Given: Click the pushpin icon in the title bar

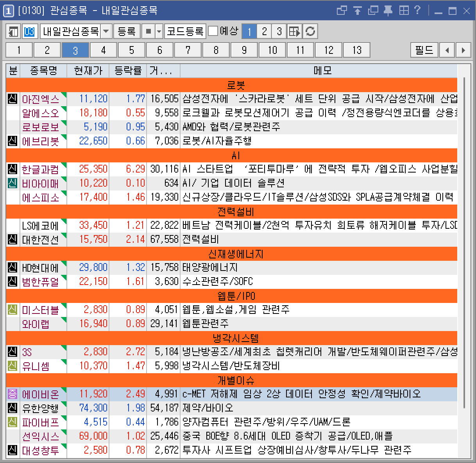Looking at the screenshot, I should (388, 11).
